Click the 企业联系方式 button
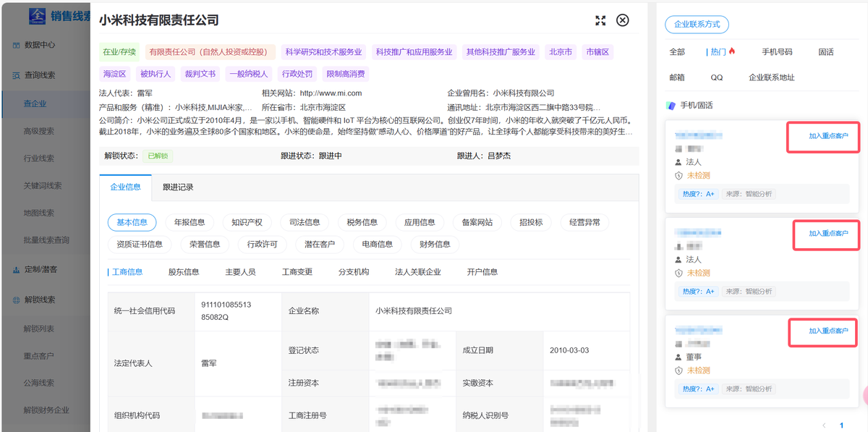Screen dimensions: 868x432 coord(697,25)
